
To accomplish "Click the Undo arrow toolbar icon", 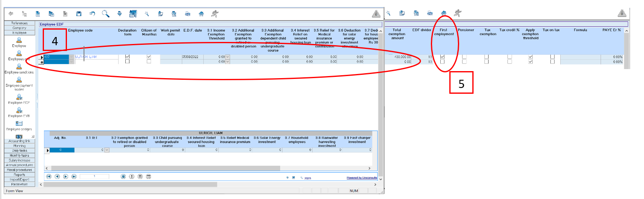I will tap(92, 14).
